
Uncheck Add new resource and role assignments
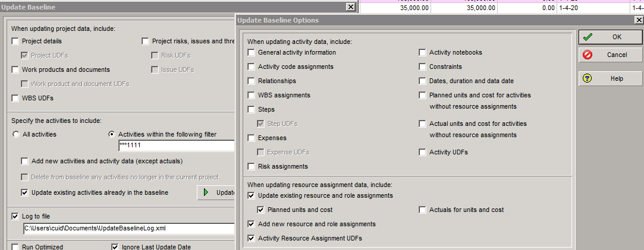coord(252,224)
